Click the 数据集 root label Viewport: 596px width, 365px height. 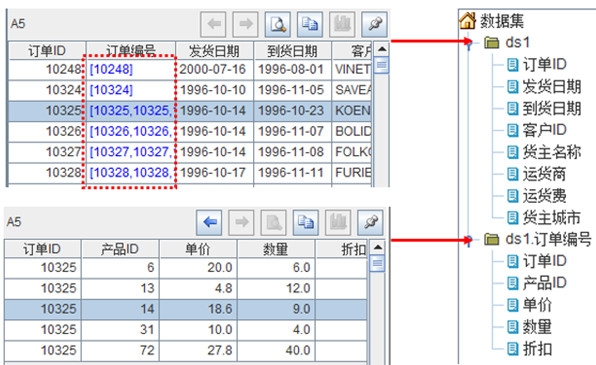point(502,21)
